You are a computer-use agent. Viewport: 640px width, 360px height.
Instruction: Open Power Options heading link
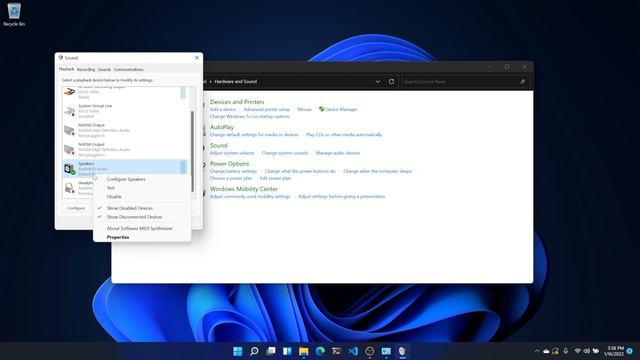[x=229, y=164]
